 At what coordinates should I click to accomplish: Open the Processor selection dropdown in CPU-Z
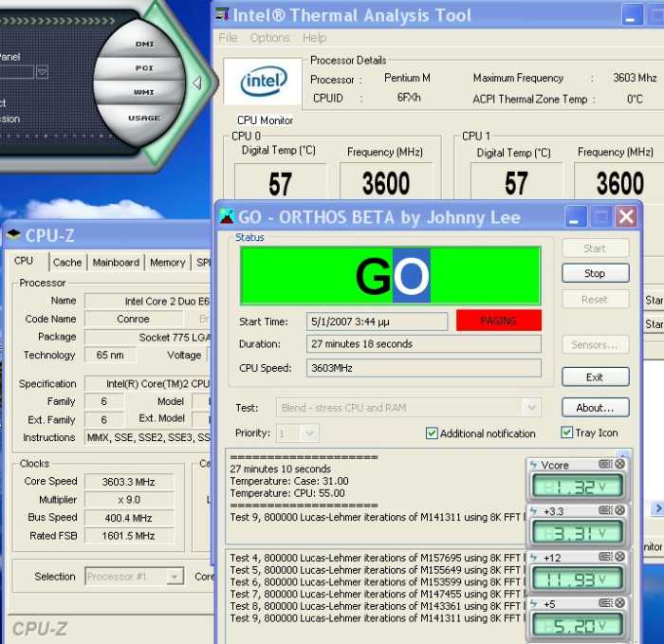(x=174, y=577)
